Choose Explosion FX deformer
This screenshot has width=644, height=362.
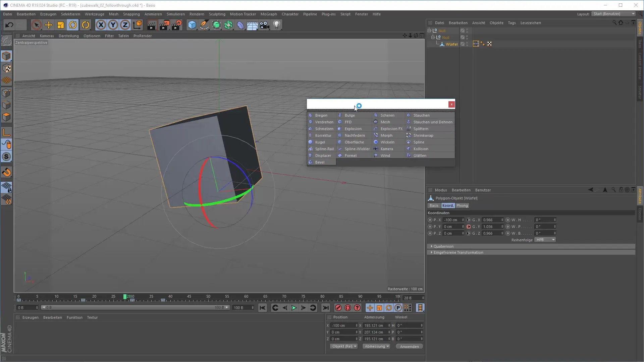[388, 129]
